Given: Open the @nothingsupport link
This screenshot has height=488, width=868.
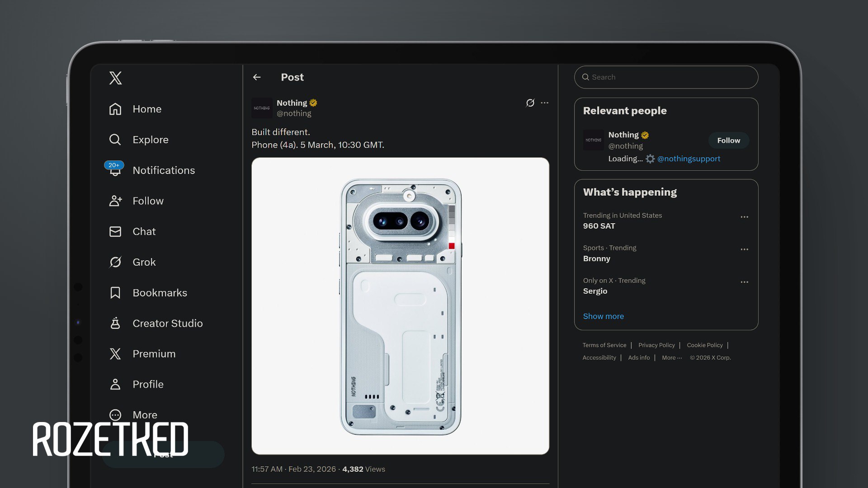Looking at the screenshot, I should (689, 159).
